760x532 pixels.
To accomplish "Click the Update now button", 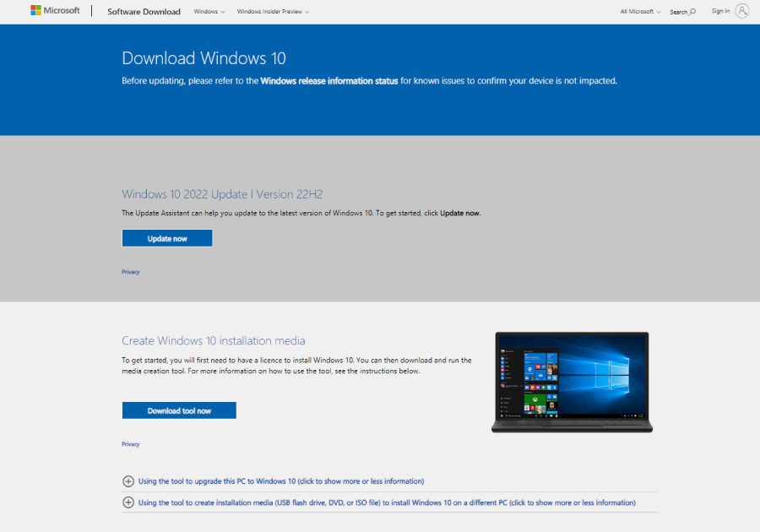I will tap(166, 238).
